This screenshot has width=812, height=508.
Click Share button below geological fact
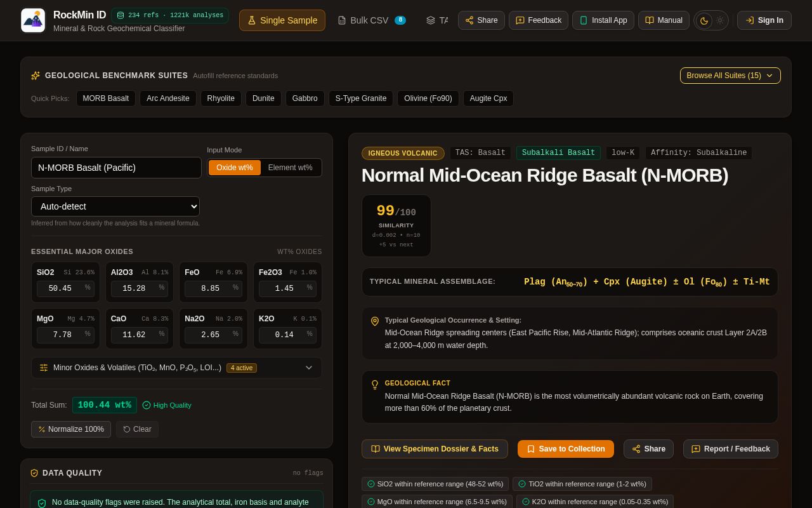click(x=648, y=449)
